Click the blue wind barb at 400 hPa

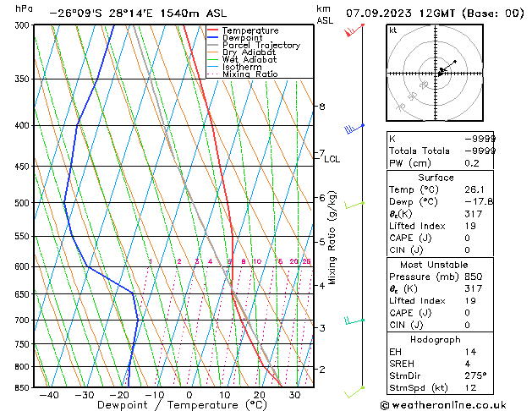pyautogui.click(x=354, y=129)
